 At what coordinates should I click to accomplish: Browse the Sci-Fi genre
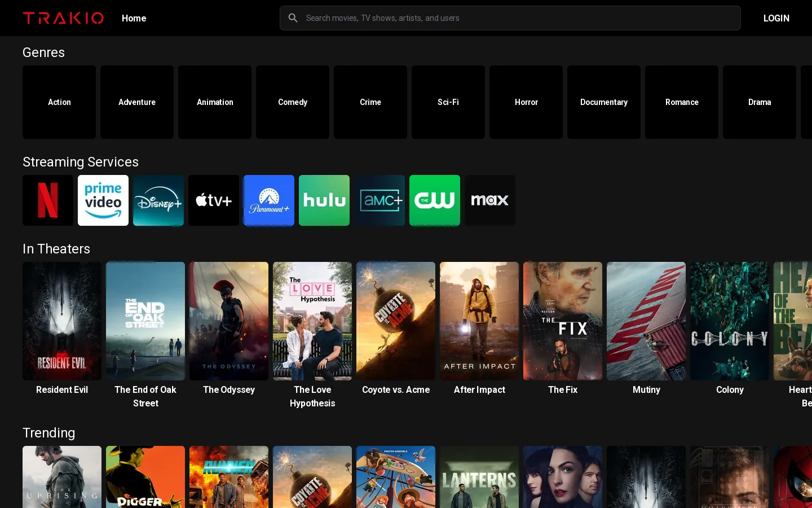pos(448,102)
